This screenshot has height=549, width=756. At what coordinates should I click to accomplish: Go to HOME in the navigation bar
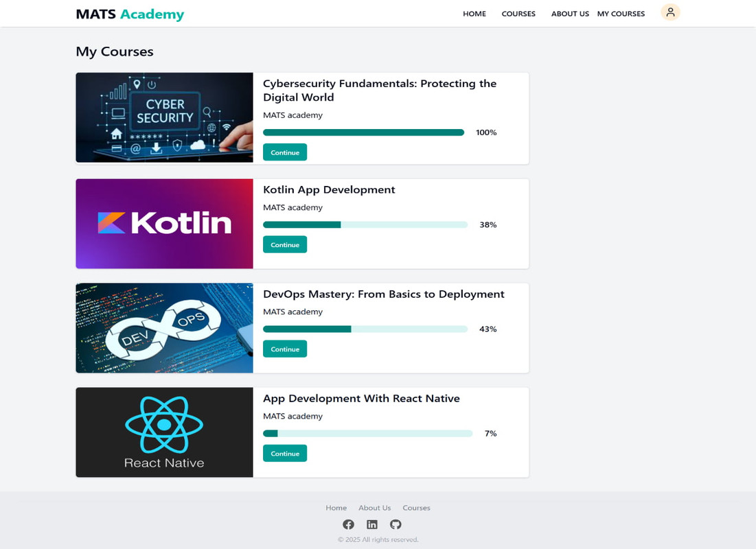click(474, 14)
